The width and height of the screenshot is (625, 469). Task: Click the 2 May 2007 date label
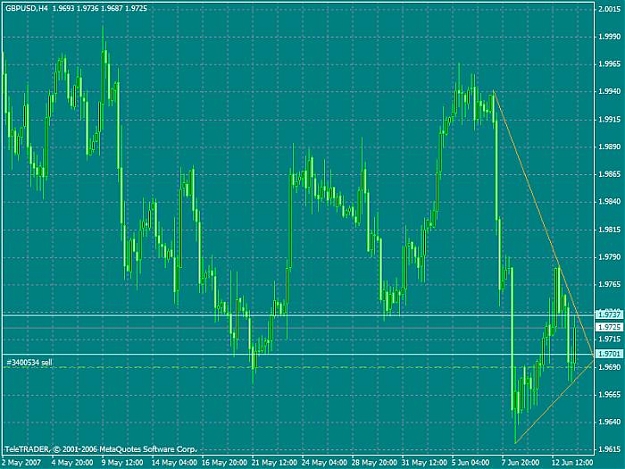pyautogui.click(x=22, y=463)
